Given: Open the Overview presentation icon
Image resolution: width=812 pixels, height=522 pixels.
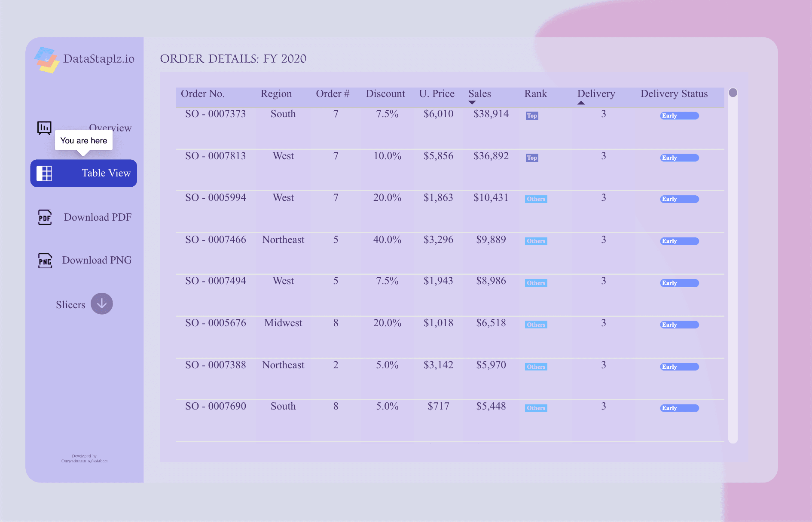Looking at the screenshot, I should click(44, 127).
